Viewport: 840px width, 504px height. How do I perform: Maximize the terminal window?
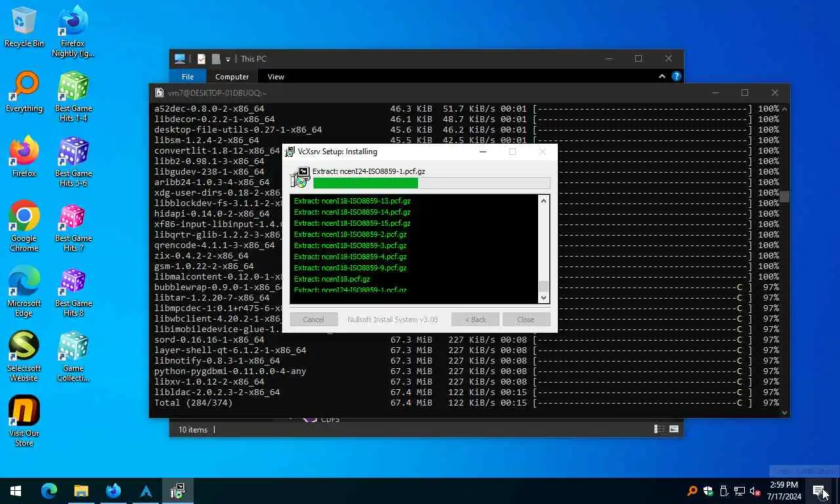[745, 93]
